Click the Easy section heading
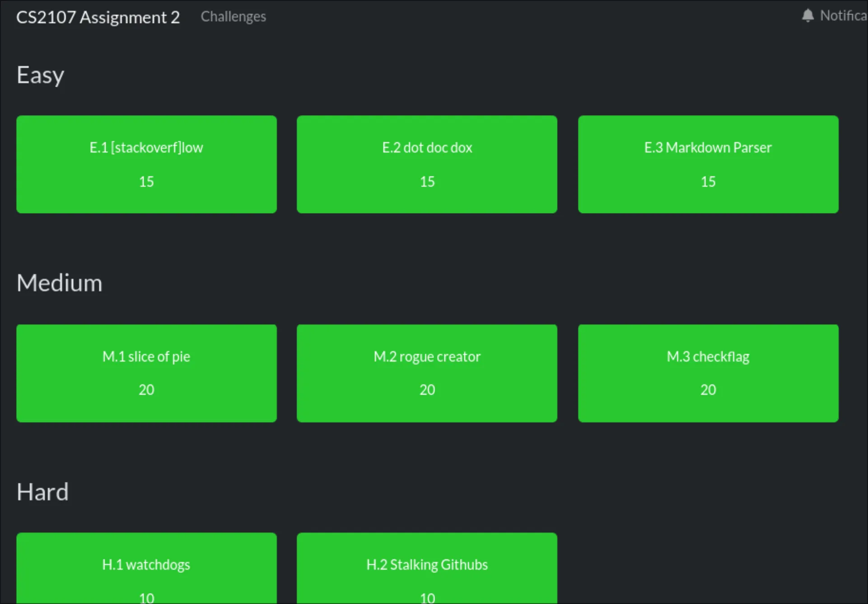The height and width of the screenshot is (604, 868). 40,74
